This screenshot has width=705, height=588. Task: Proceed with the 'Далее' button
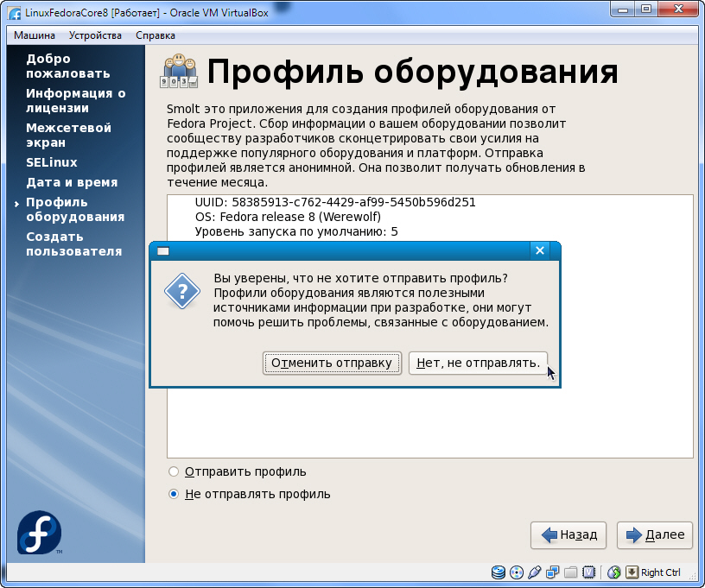click(655, 535)
